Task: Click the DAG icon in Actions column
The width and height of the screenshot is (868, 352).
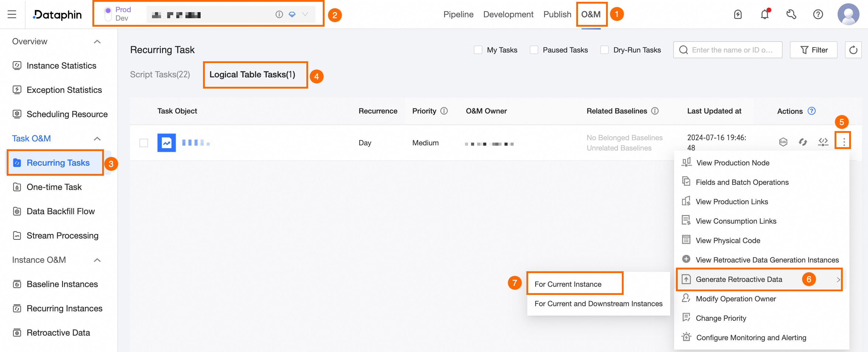Action: 783,142
